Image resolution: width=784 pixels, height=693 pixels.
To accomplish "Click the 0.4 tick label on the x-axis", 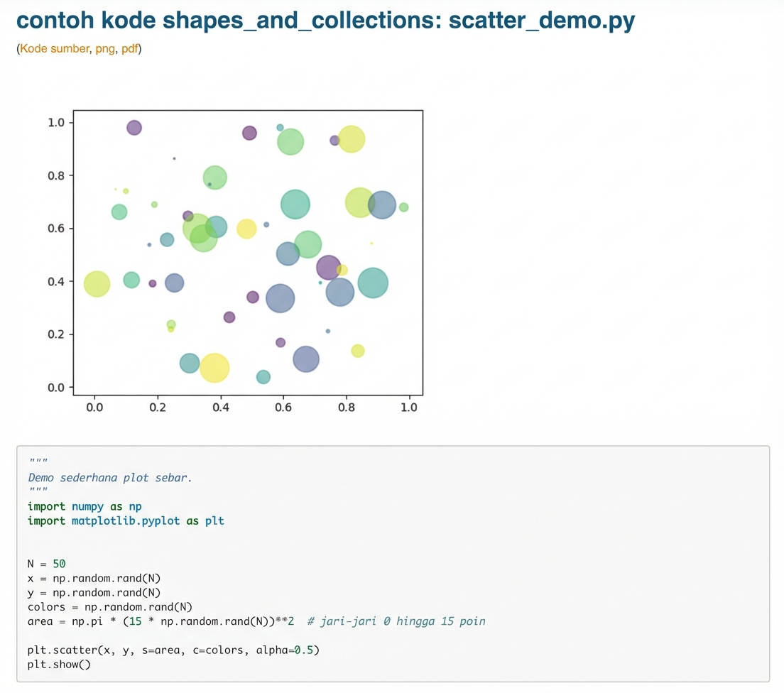I will [x=220, y=408].
